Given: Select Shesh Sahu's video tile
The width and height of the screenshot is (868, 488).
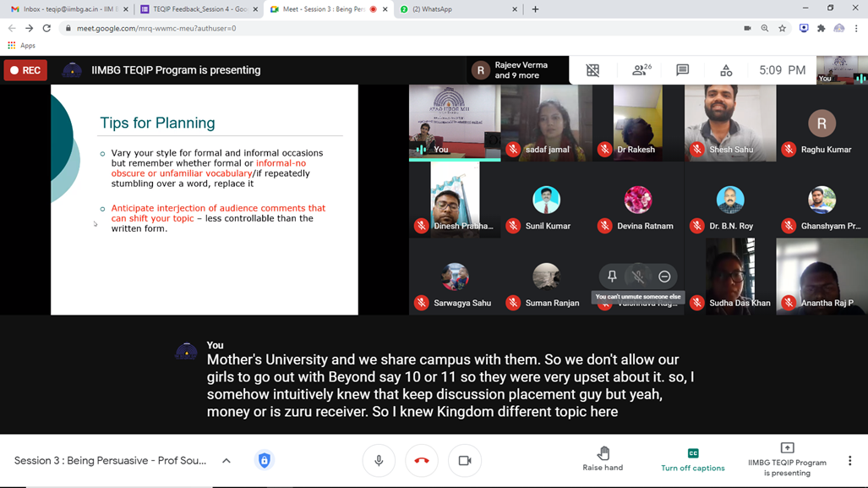Looking at the screenshot, I should (x=729, y=123).
